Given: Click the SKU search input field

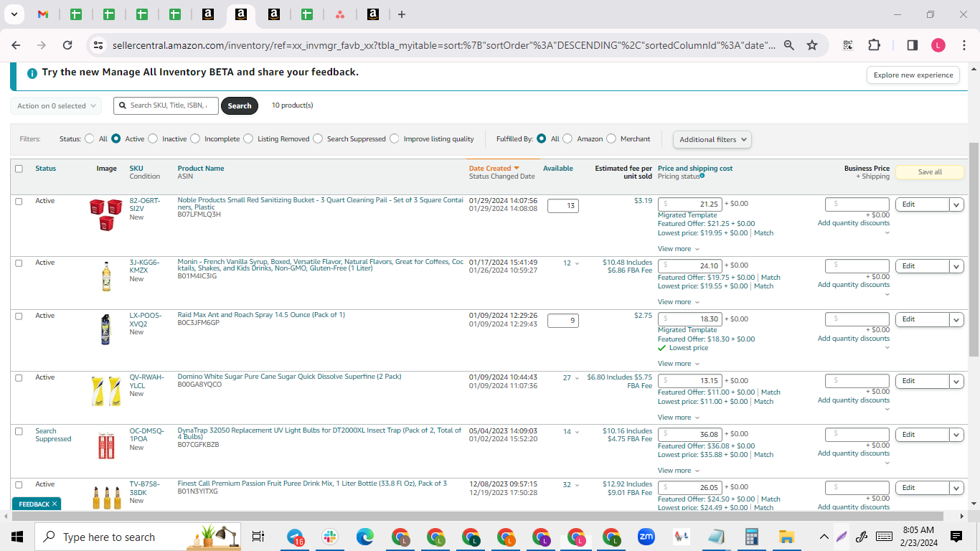Looking at the screenshot, I should pyautogui.click(x=166, y=105).
